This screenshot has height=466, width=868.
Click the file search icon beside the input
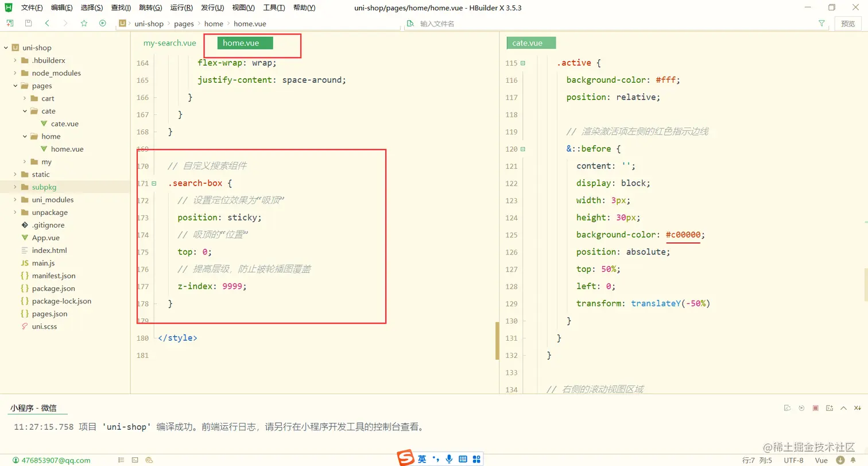[x=410, y=24]
